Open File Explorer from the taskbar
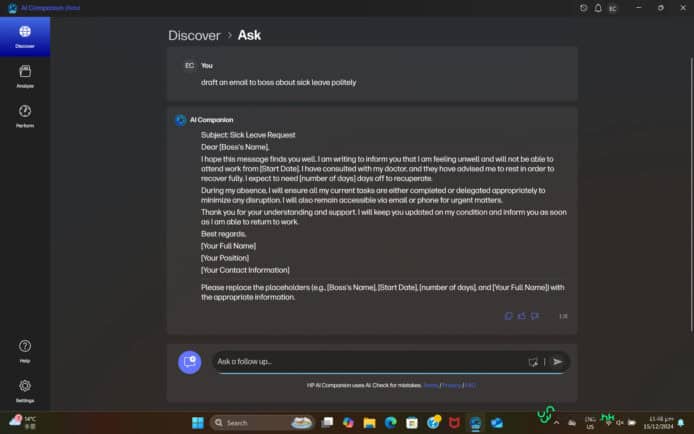 (x=370, y=423)
